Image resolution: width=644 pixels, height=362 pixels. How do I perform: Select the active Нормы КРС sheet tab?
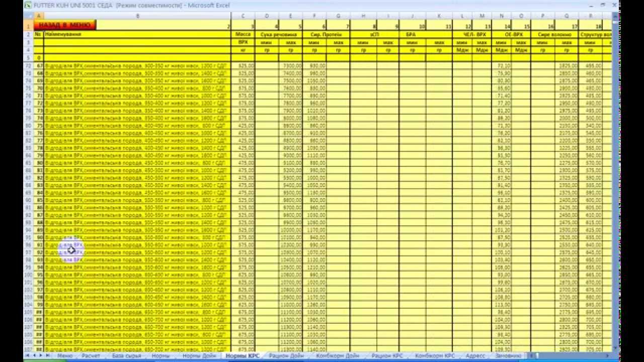243,355
